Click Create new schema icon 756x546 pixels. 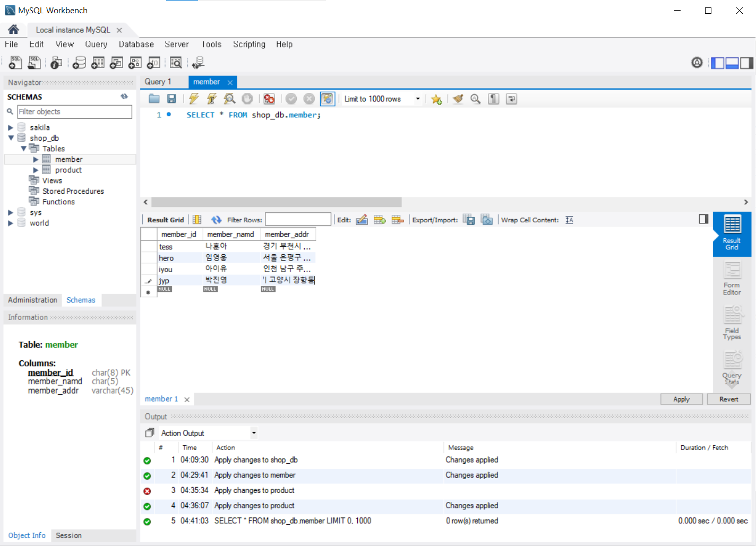79,63
